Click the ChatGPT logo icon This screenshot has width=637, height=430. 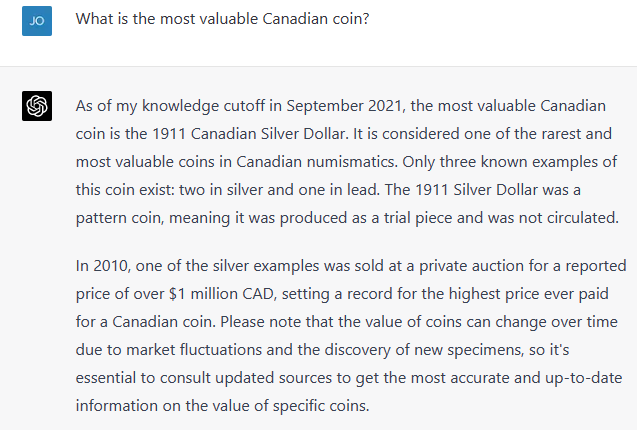coord(37,106)
